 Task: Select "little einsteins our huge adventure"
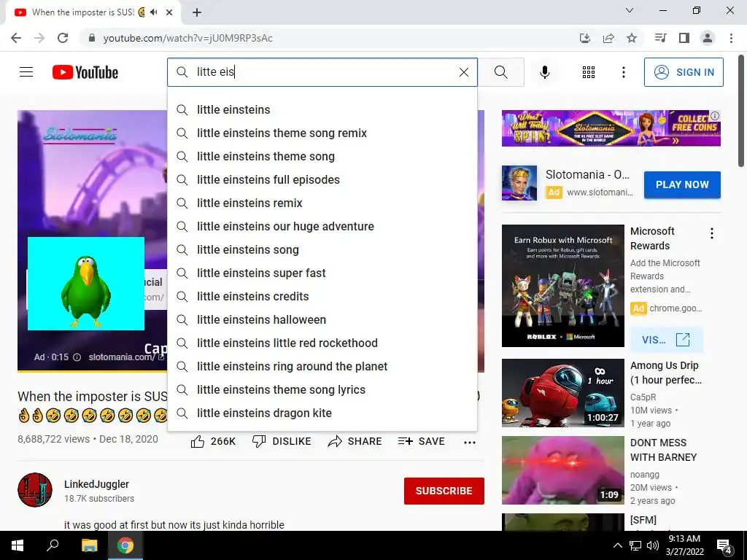(322, 226)
